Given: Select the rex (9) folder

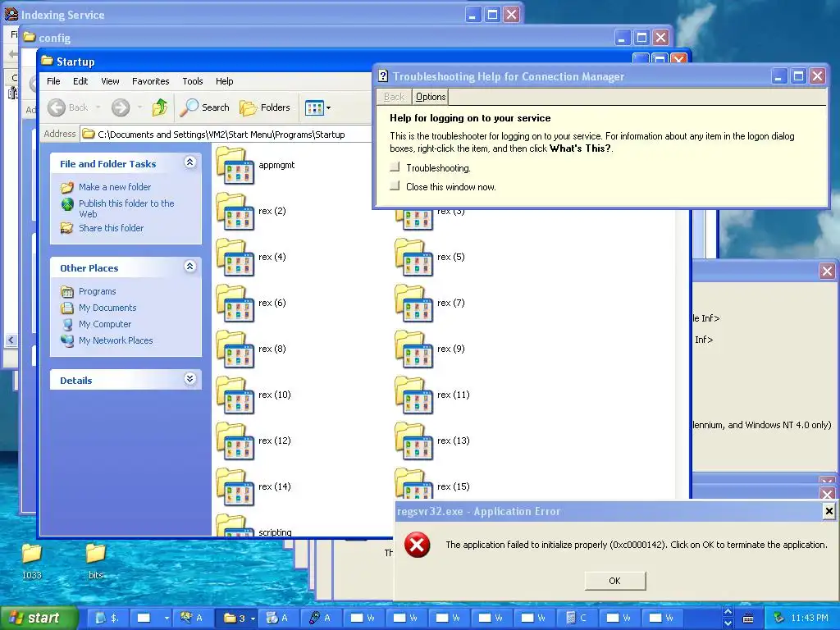Looking at the screenshot, I should point(413,349).
